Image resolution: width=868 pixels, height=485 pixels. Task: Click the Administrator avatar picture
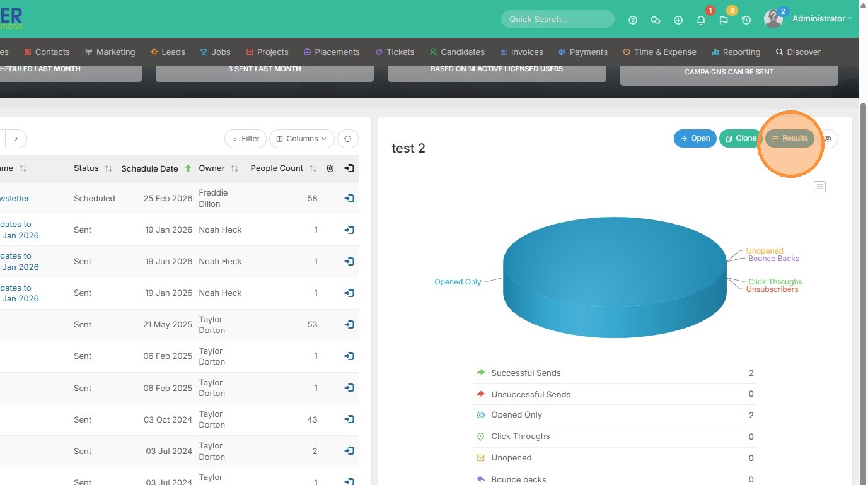(773, 19)
